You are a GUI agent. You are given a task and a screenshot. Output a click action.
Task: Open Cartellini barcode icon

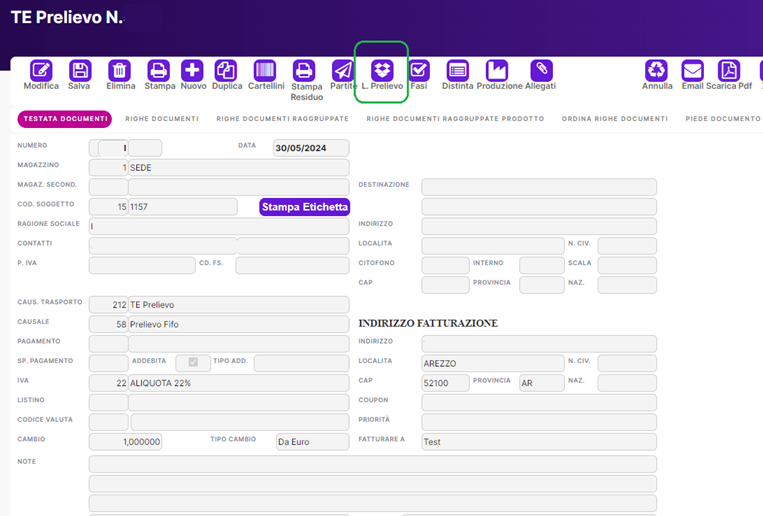pos(265,71)
